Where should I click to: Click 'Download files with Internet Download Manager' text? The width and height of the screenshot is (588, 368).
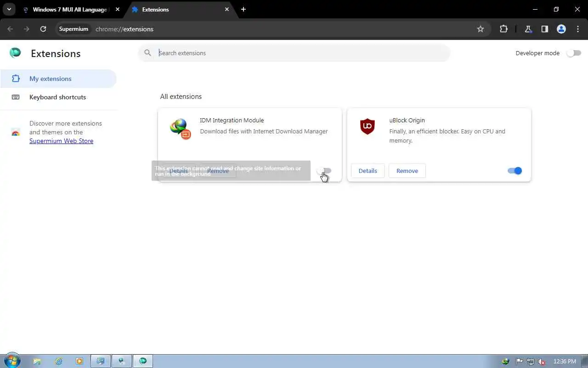(x=264, y=131)
